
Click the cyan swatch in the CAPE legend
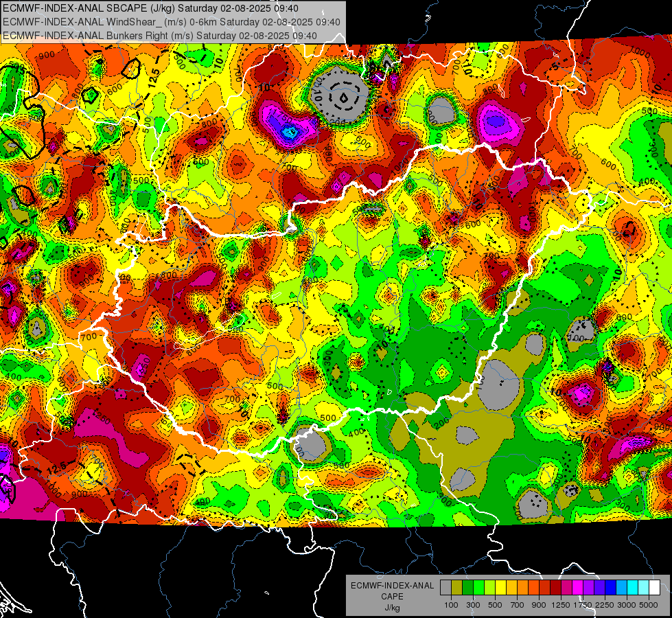click(633, 588)
